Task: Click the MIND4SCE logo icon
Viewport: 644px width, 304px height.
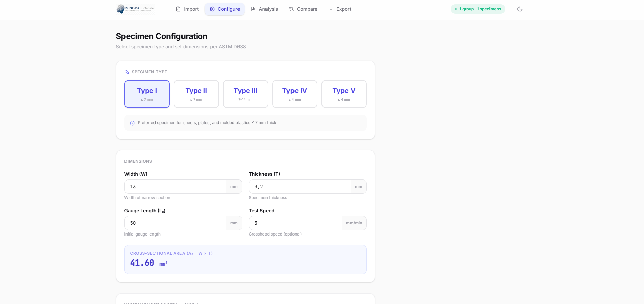Action: 121,9
